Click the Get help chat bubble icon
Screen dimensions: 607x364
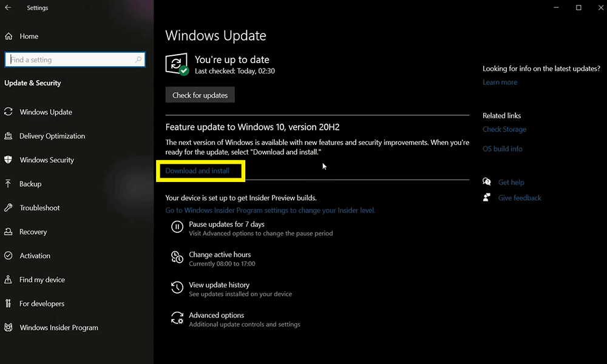click(x=487, y=182)
